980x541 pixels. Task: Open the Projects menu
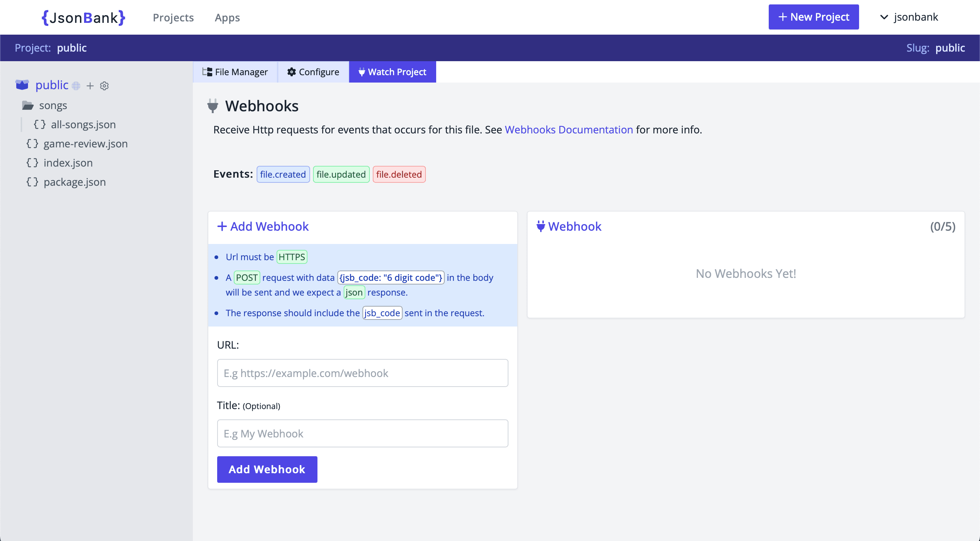click(x=174, y=17)
